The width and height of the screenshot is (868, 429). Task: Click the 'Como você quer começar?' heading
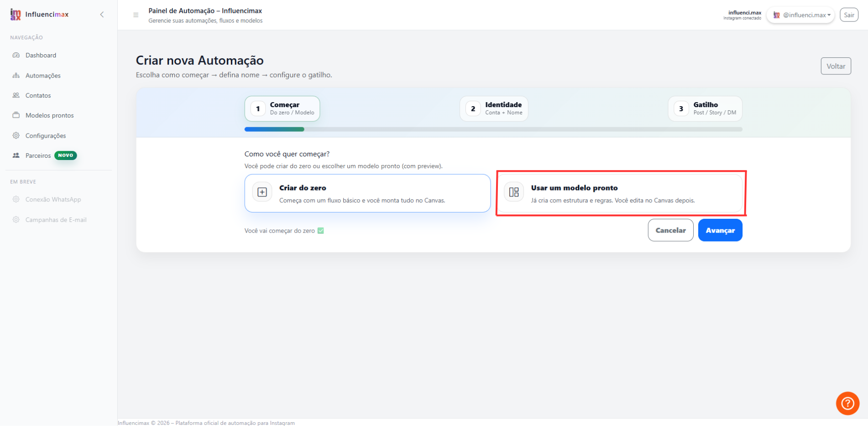[287, 154]
